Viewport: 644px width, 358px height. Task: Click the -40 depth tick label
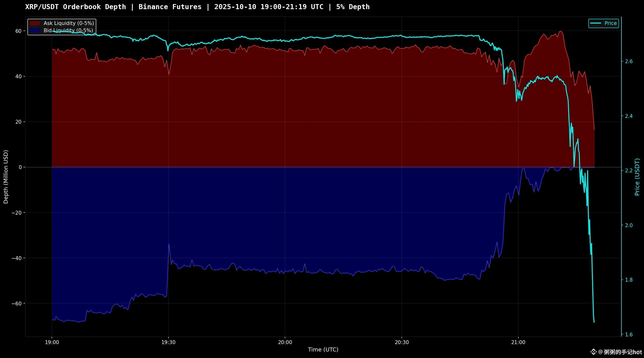click(17, 258)
